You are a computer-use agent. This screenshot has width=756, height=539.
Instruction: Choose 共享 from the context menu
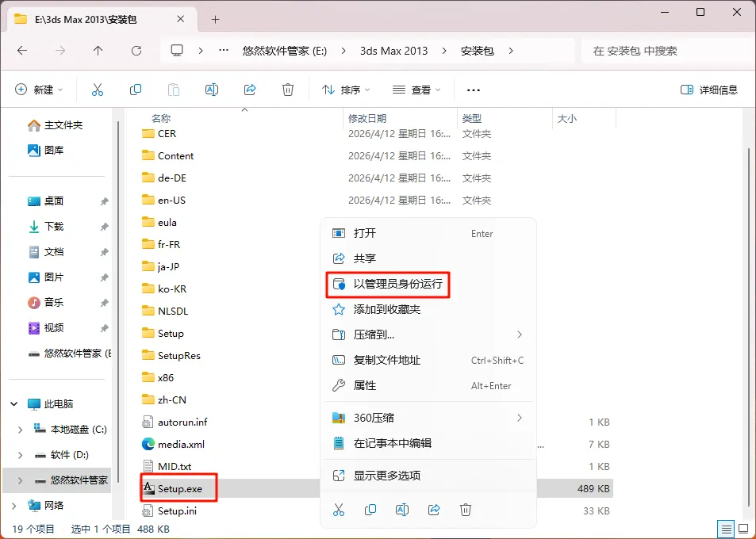[428, 258]
